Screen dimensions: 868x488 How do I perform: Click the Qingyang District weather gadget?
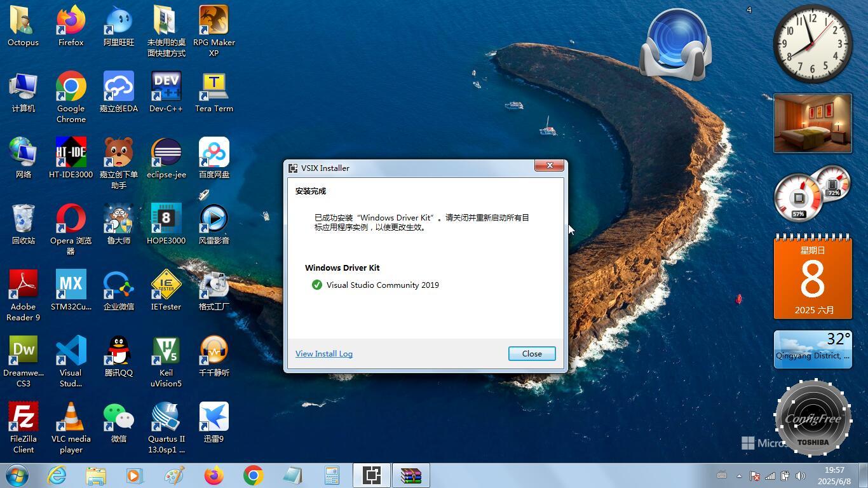pyautogui.click(x=812, y=349)
